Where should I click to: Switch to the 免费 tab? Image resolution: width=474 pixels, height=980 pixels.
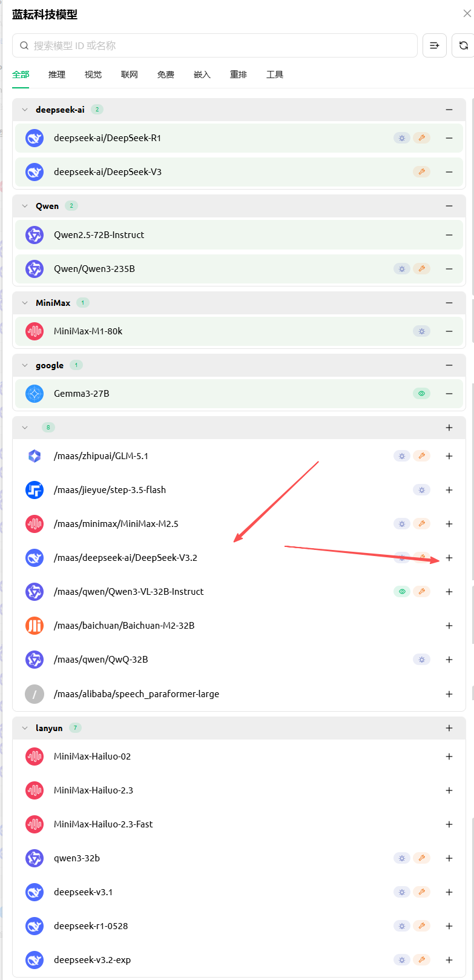coord(166,74)
